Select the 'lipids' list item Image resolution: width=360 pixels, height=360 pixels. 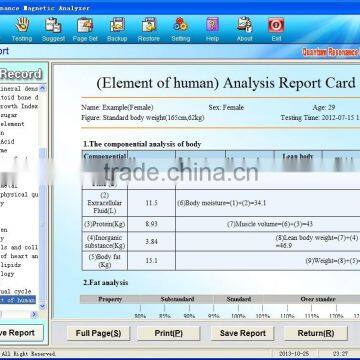coord(11,265)
